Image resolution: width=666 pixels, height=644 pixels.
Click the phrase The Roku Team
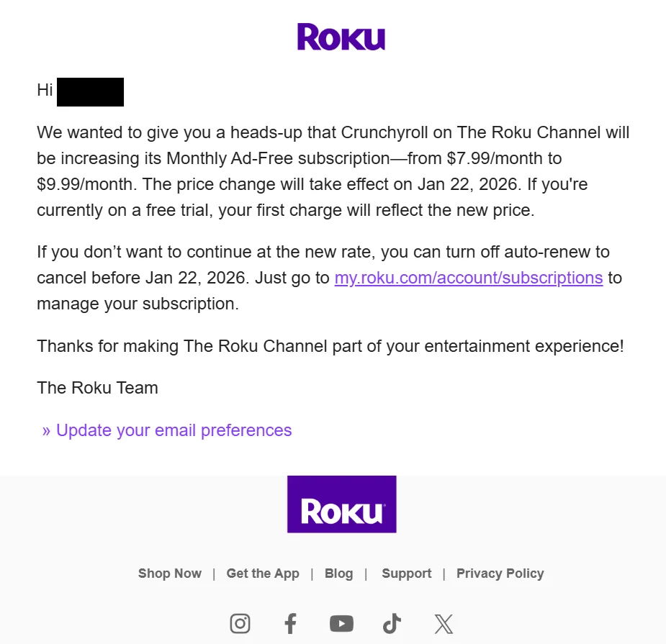[x=97, y=387]
